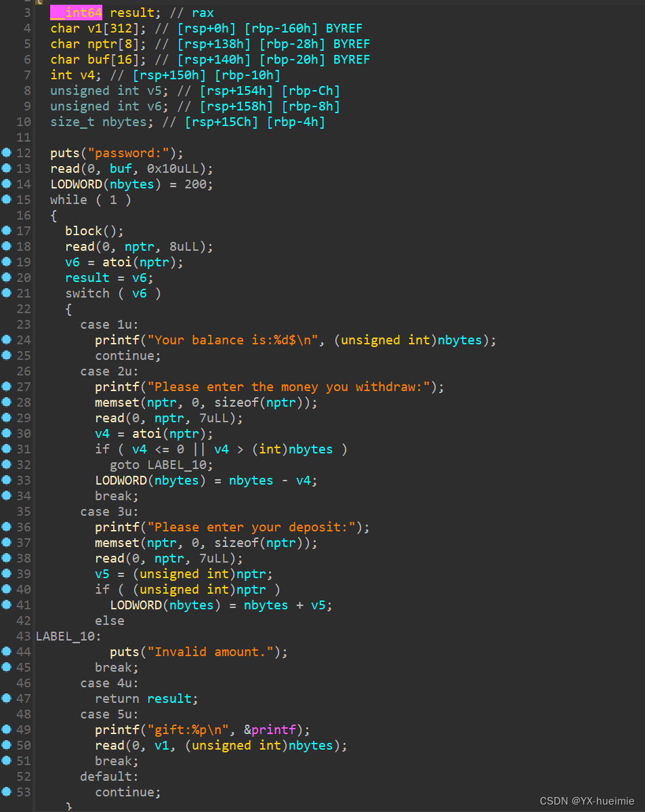Select the case 4u label
645x812 pixels.
(x=109, y=683)
